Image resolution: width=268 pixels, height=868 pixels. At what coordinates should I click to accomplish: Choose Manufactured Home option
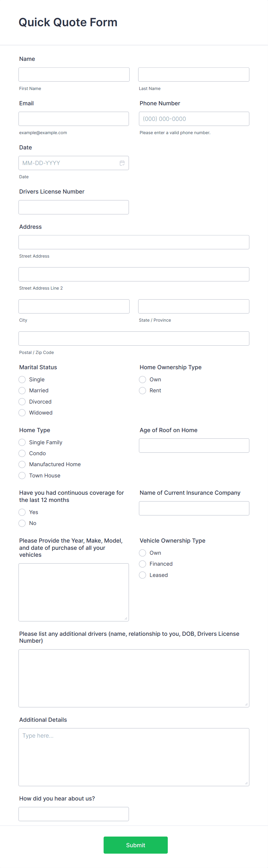pyautogui.click(x=22, y=464)
